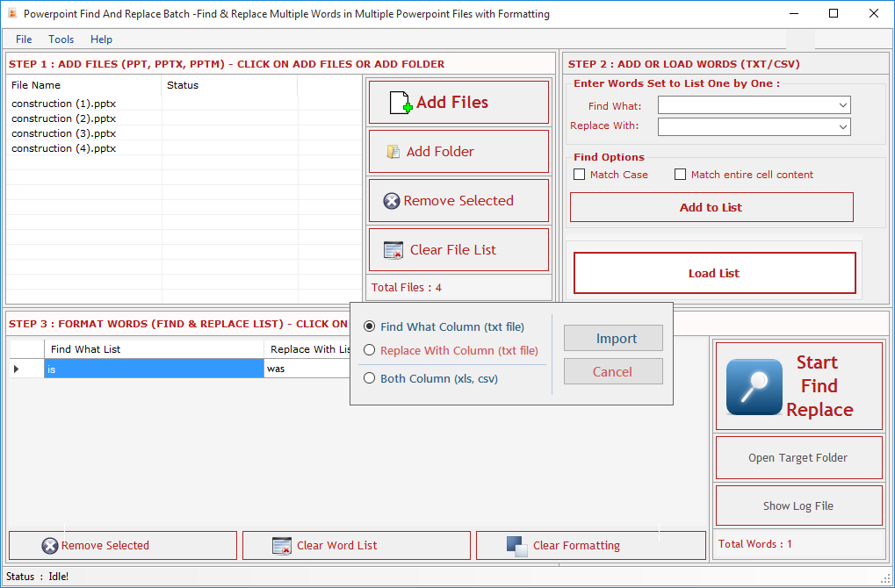
Task: Click the Add Folder icon
Action: [x=393, y=152]
